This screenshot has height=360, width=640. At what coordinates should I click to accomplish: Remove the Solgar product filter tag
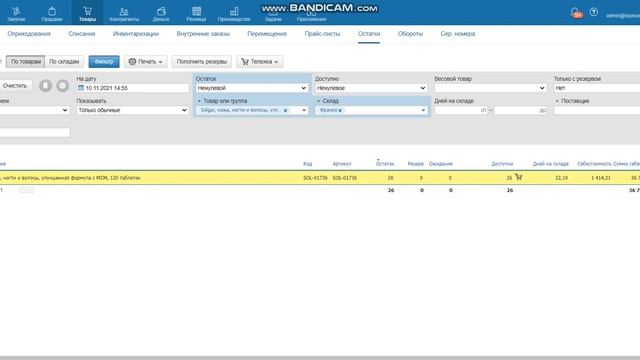(286, 110)
